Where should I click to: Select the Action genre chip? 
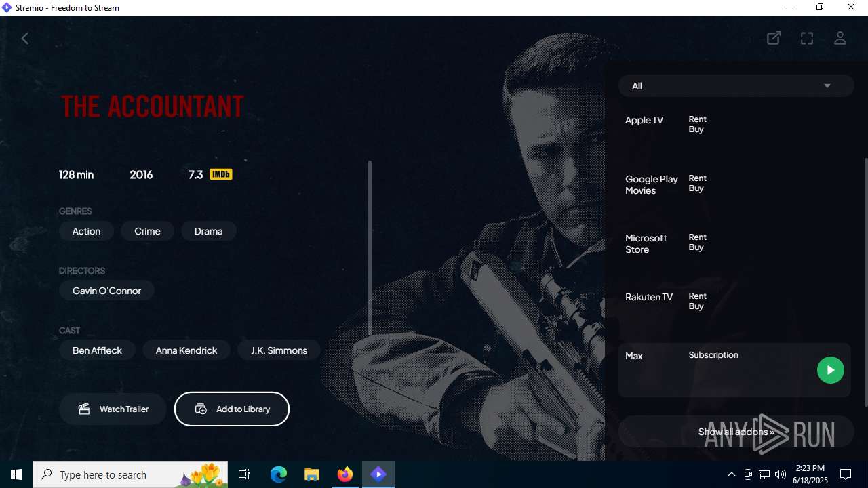pyautogui.click(x=86, y=231)
